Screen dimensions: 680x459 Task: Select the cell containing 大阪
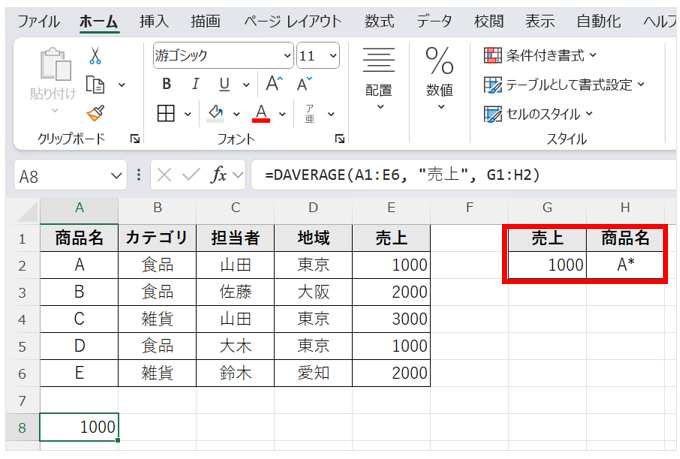314,292
